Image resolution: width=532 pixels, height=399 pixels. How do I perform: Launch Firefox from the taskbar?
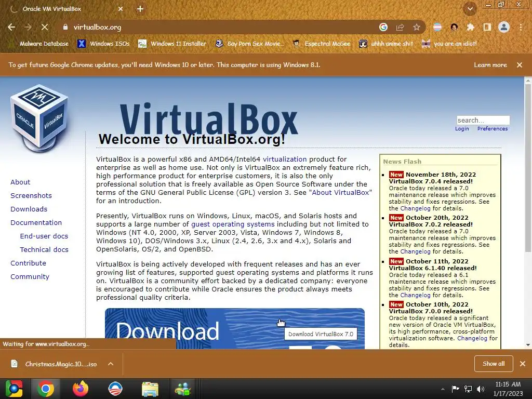coord(81,389)
